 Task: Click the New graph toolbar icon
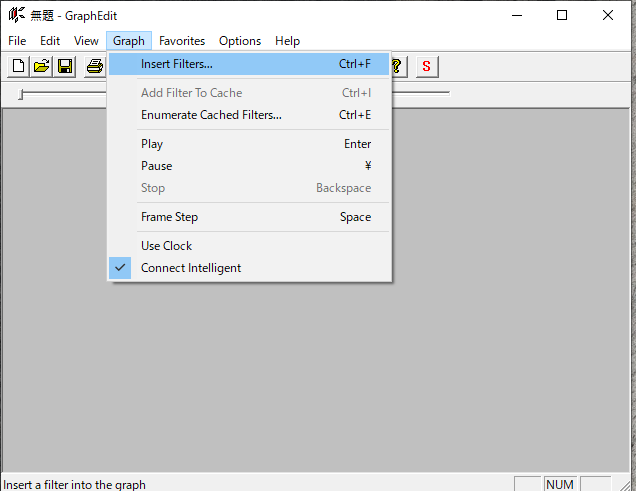point(18,66)
